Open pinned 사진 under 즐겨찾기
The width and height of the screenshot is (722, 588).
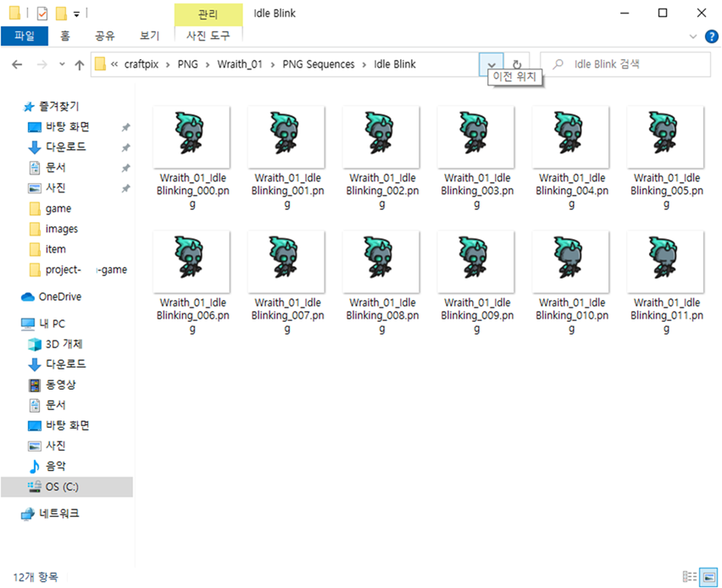click(55, 188)
